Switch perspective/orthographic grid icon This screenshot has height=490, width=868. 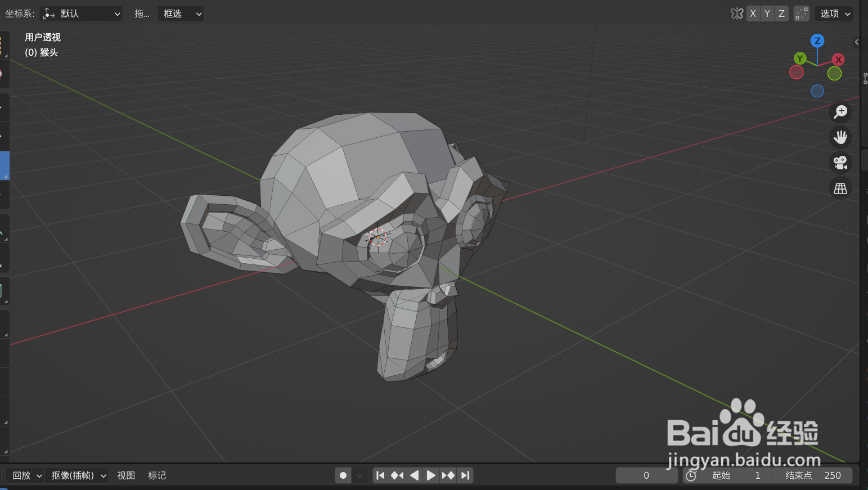[x=840, y=188]
